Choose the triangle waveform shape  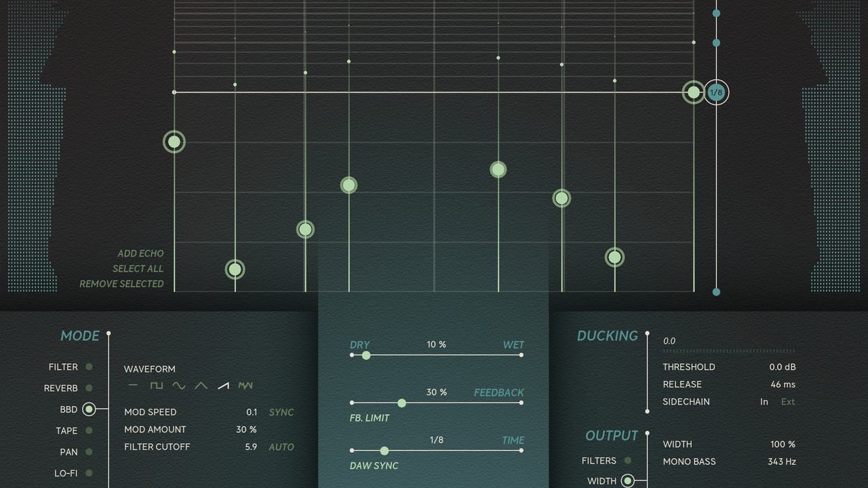[x=201, y=386]
